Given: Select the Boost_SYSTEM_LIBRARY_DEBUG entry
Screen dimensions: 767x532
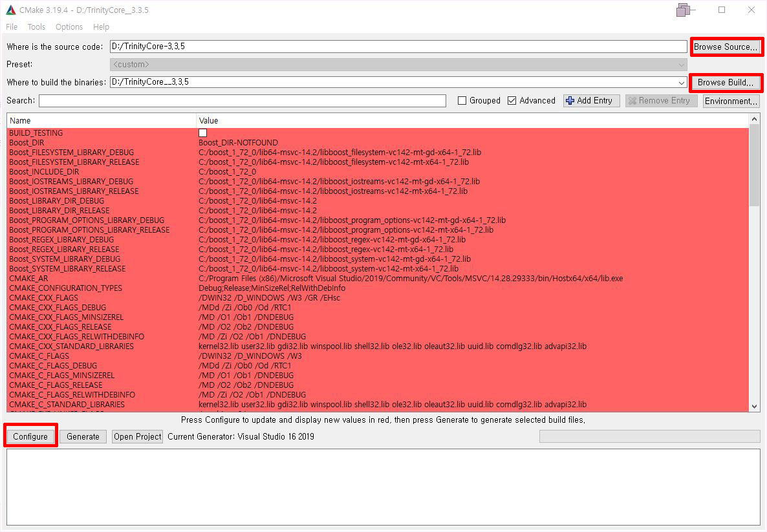Looking at the screenshot, I should (65, 259).
